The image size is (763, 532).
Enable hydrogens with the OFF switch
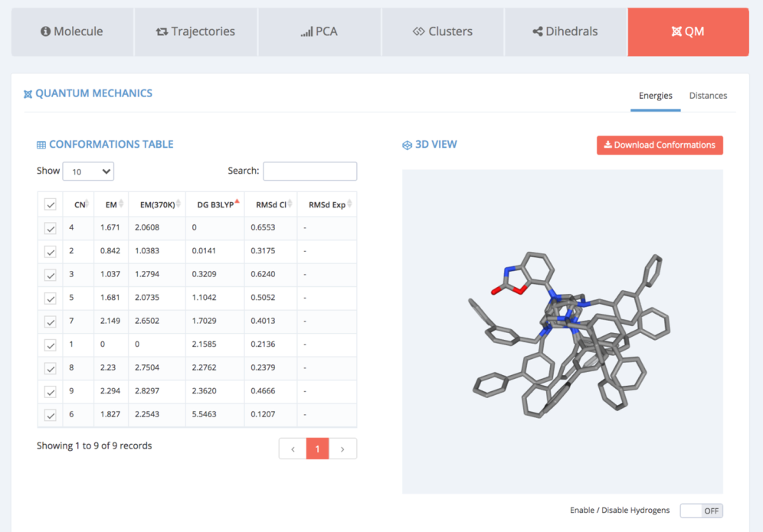(x=701, y=511)
